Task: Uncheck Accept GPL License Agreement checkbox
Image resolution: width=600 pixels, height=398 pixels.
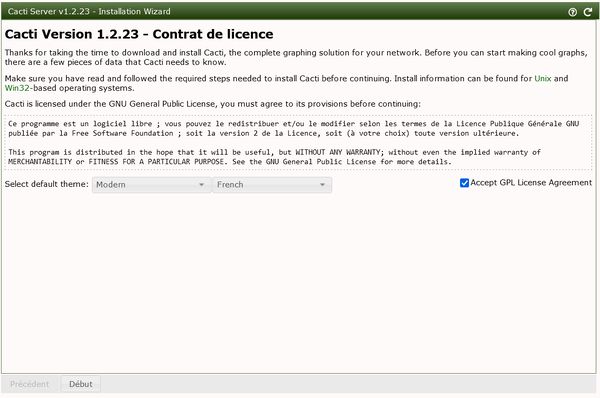Action: click(464, 183)
